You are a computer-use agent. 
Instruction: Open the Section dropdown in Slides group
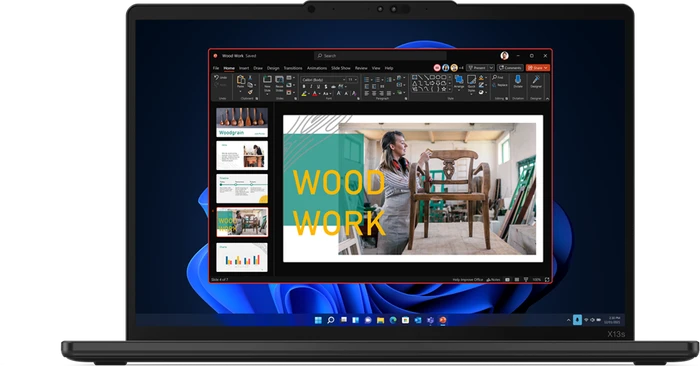pos(290,92)
